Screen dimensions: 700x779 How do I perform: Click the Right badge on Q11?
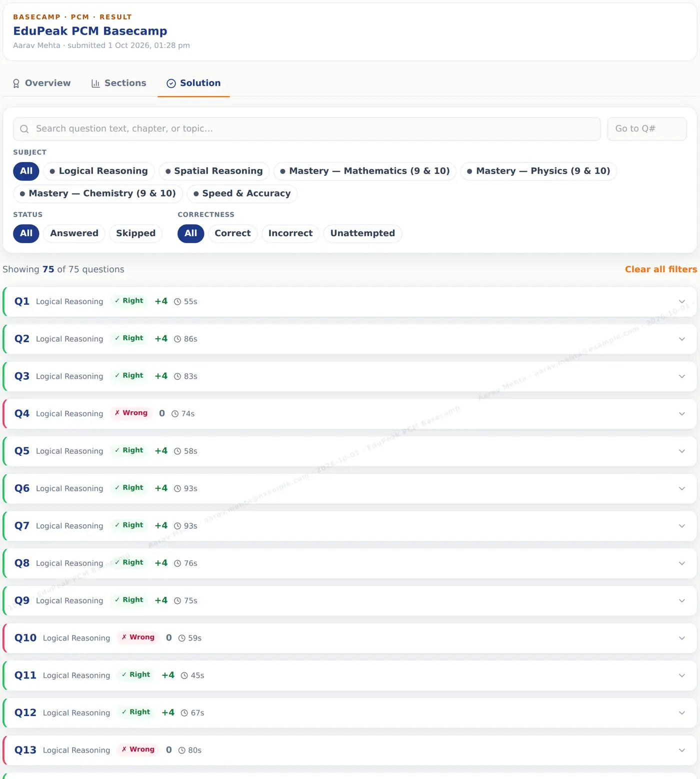[x=136, y=675]
